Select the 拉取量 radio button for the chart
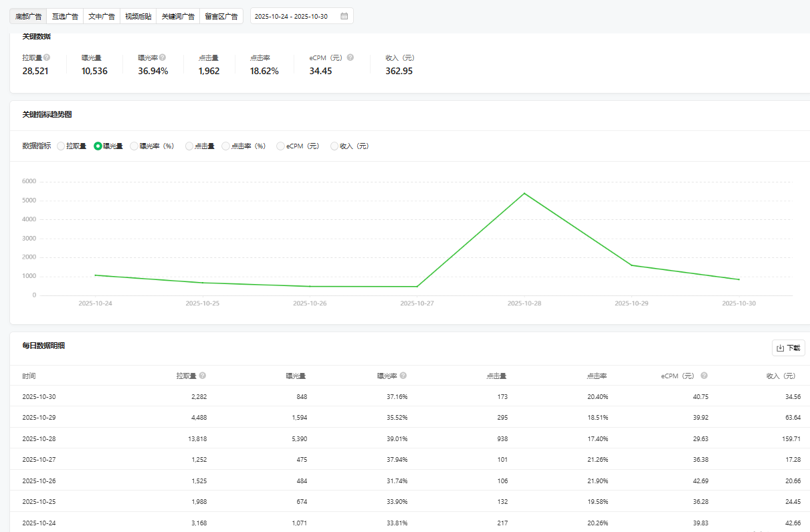Image resolution: width=810 pixels, height=532 pixels. pos(61,146)
